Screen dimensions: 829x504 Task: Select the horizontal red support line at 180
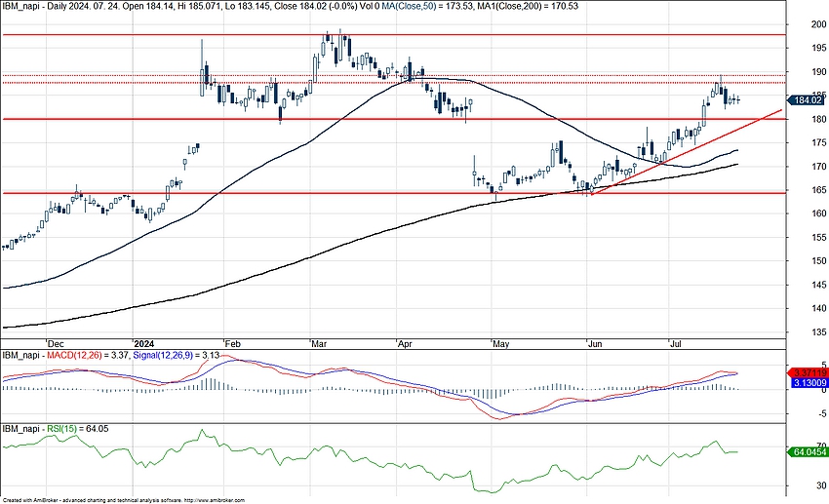(393, 119)
